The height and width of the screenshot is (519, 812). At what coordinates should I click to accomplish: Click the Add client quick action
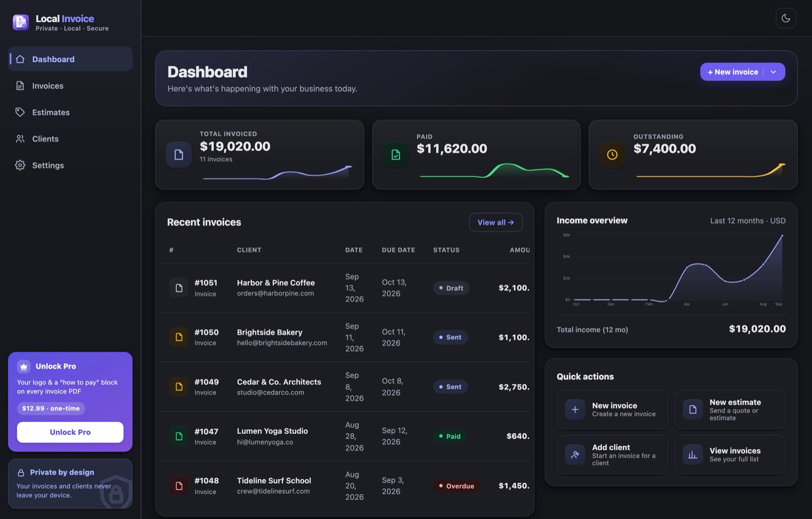(x=613, y=455)
